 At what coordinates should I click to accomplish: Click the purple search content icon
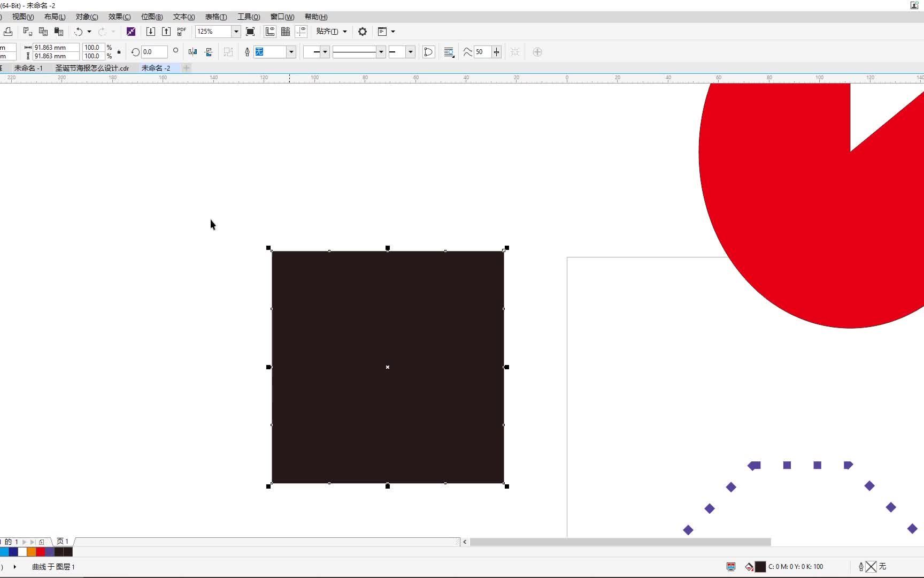[x=131, y=32]
